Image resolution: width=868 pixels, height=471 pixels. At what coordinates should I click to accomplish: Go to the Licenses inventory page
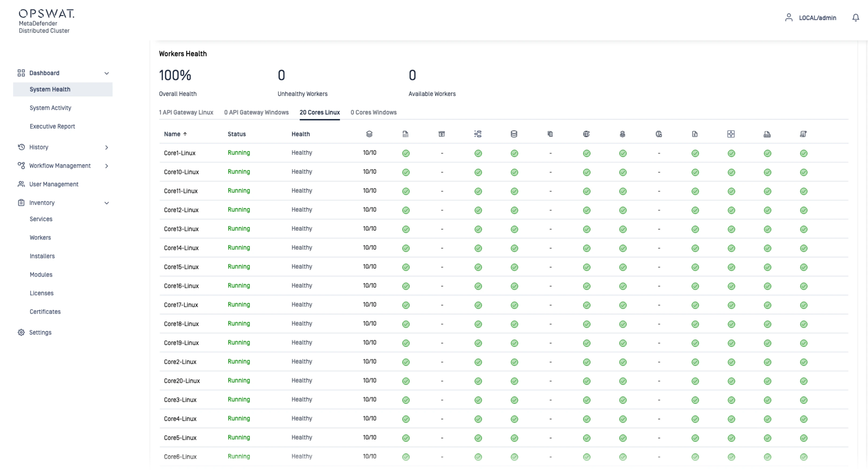tap(41, 293)
